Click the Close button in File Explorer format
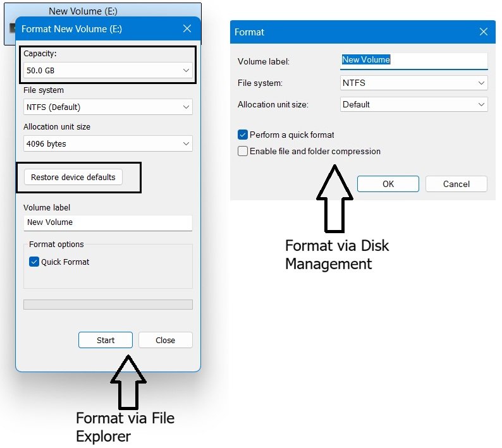Viewport: 502px width, 448px height. coord(166,340)
